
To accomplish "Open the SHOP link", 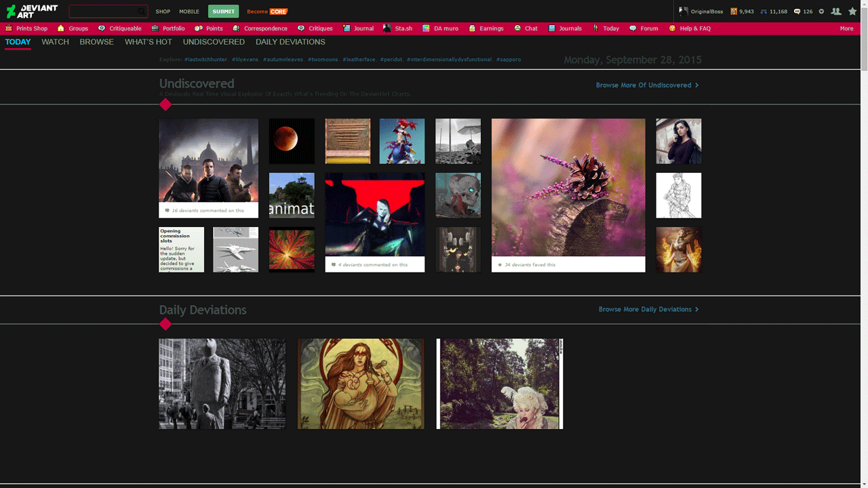I will coord(163,12).
